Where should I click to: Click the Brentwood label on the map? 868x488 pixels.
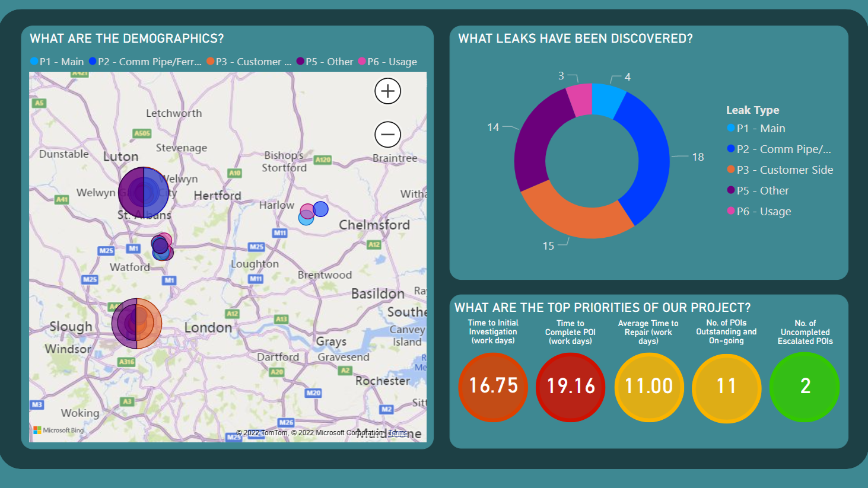click(x=325, y=275)
